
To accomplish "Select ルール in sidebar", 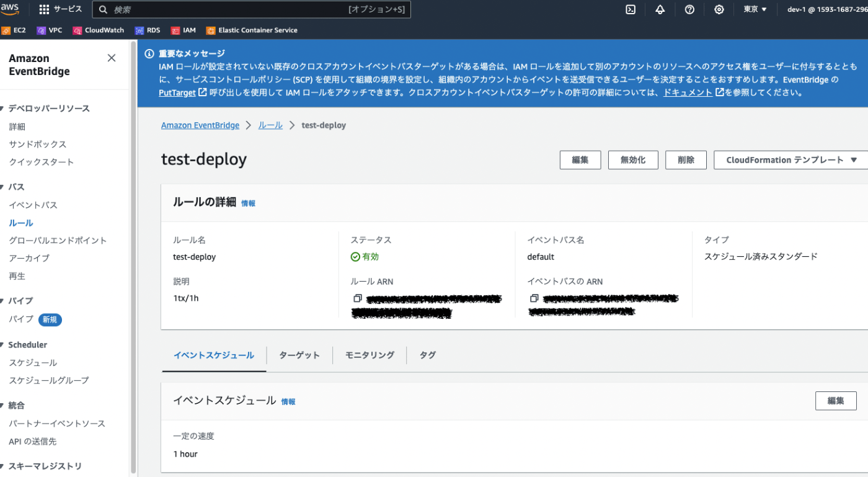I will pyautogui.click(x=21, y=223).
